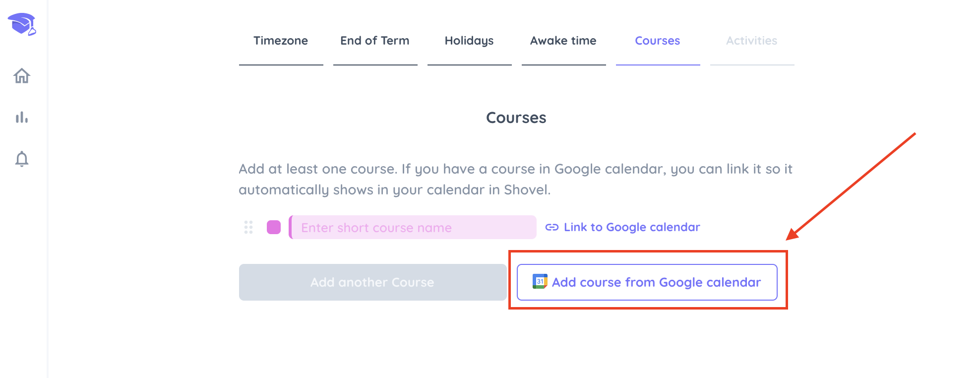This screenshot has width=980, height=378.
Task: Go to the Home icon in sidebar
Action: pos(22,76)
